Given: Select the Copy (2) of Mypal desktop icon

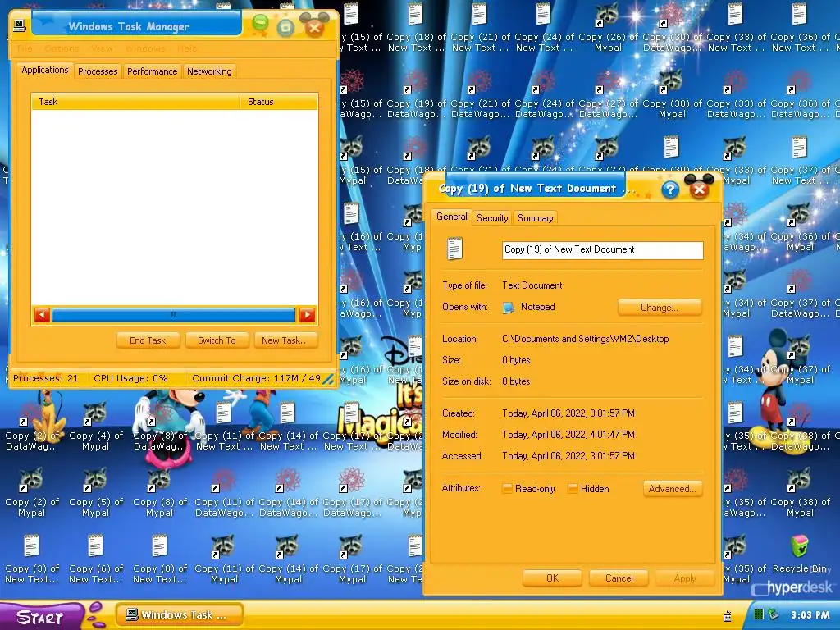Looking at the screenshot, I should click(x=31, y=480).
